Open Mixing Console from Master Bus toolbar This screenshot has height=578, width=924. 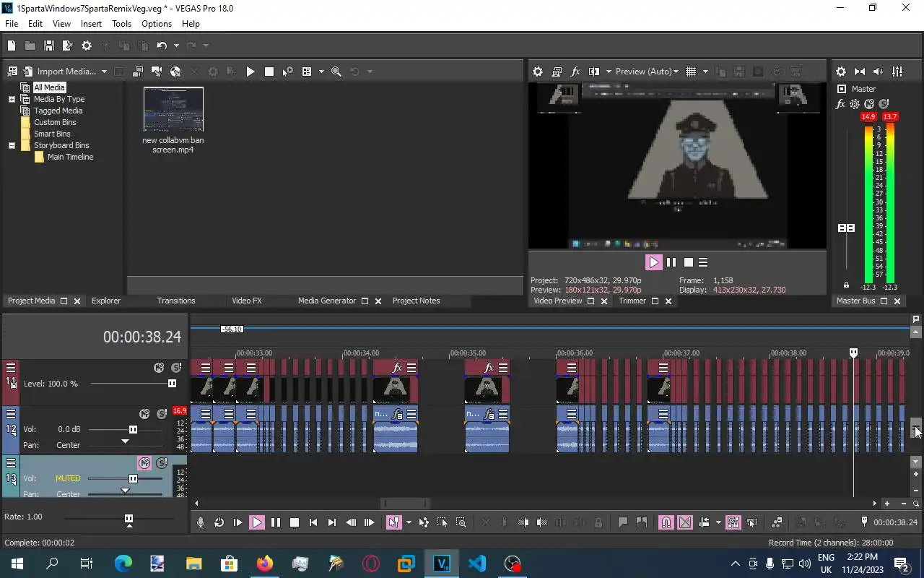click(x=897, y=72)
